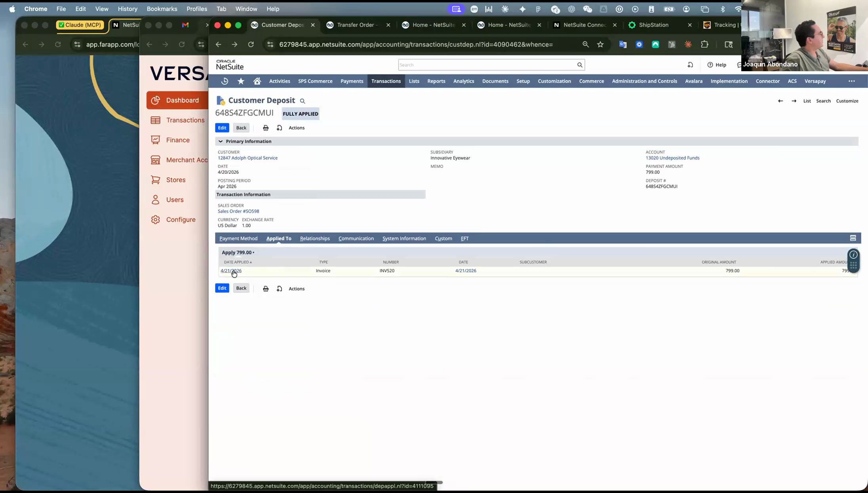Viewport: 868px width, 493px height.
Task: Open Chrome Bookmarks menu in macOS menu bar
Action: 162,9
